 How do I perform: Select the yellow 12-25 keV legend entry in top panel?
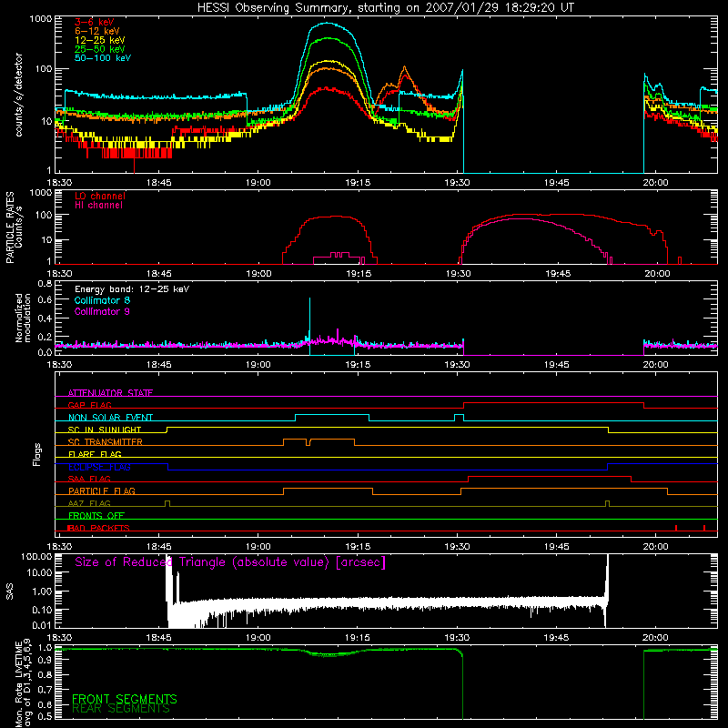coord(100,40)
